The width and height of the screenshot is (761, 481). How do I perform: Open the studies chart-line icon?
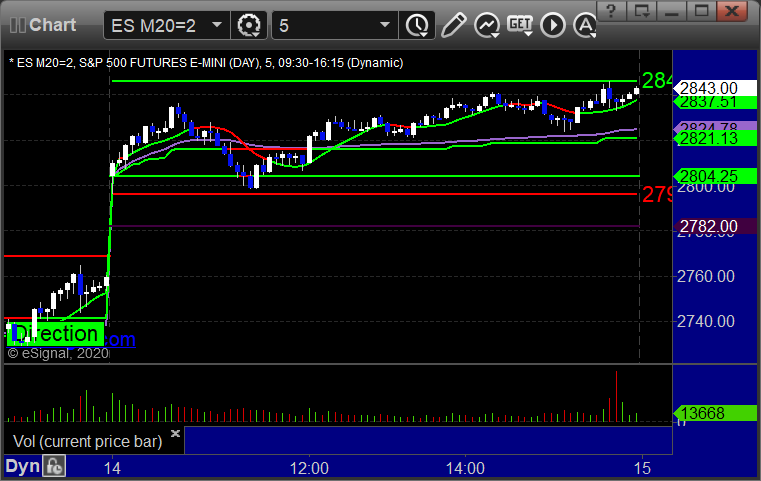point(487,25)
